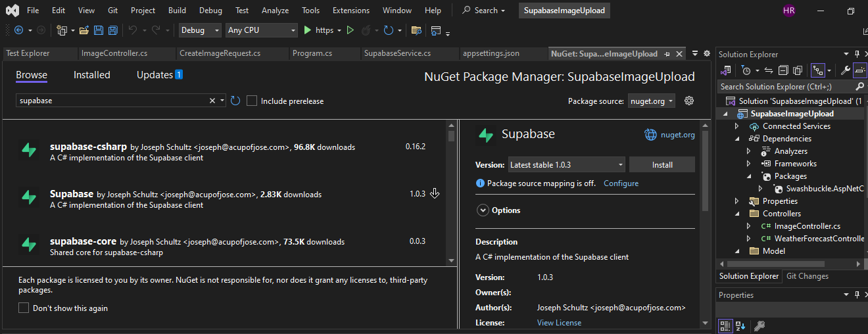Open the search history dropdown arrow
Screen dimensions: 868x334
pos(222,101)
